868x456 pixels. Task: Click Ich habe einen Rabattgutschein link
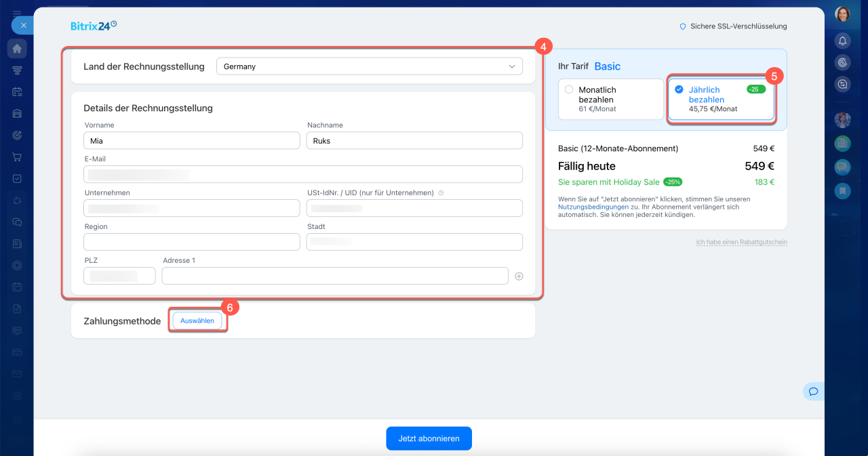click(x=741, y=243)
